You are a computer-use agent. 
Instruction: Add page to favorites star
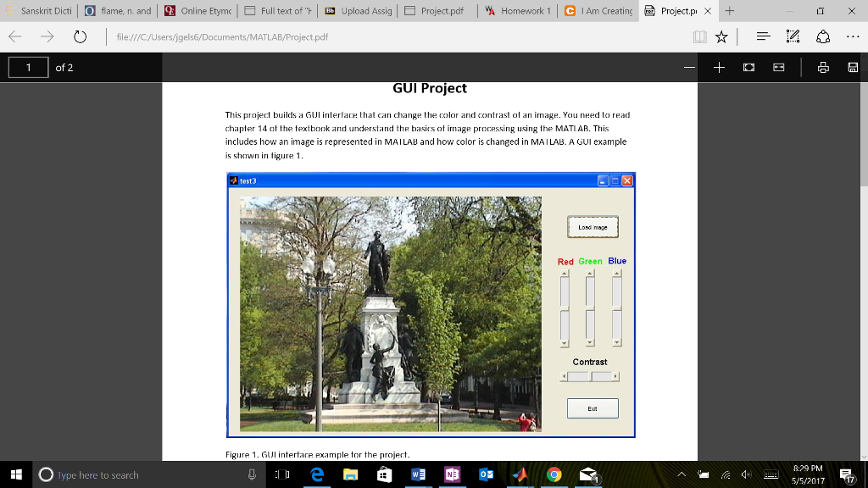click(721, 37)
